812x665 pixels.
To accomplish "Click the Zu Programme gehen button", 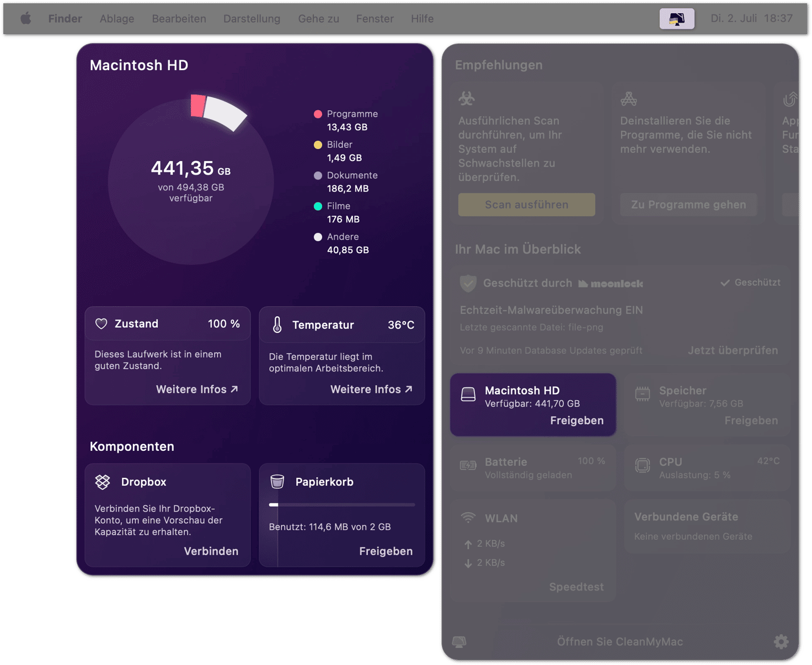I will pyautogui.click(x=688, y=205).
